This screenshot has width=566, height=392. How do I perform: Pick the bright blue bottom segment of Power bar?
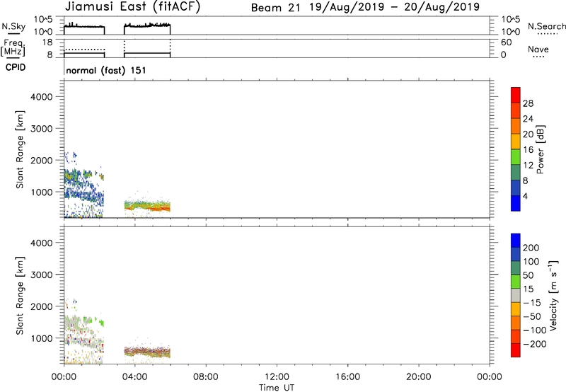point(516,203)
